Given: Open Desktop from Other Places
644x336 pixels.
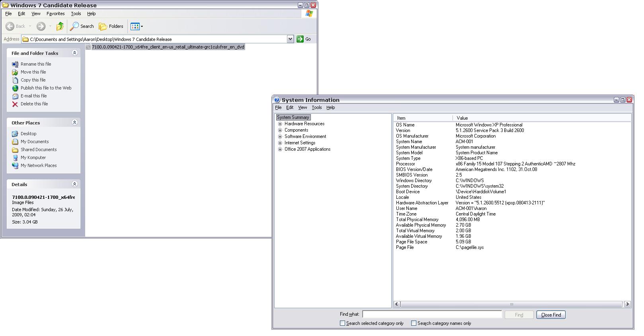Looking at the screenshot, I should coord(29,134).
